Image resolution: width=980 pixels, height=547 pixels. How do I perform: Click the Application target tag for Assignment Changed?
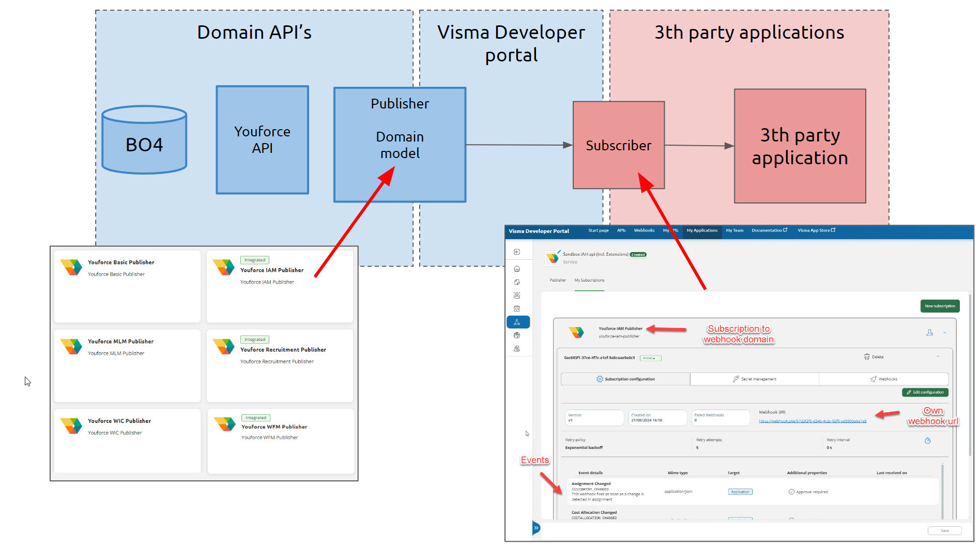point(740,492)
